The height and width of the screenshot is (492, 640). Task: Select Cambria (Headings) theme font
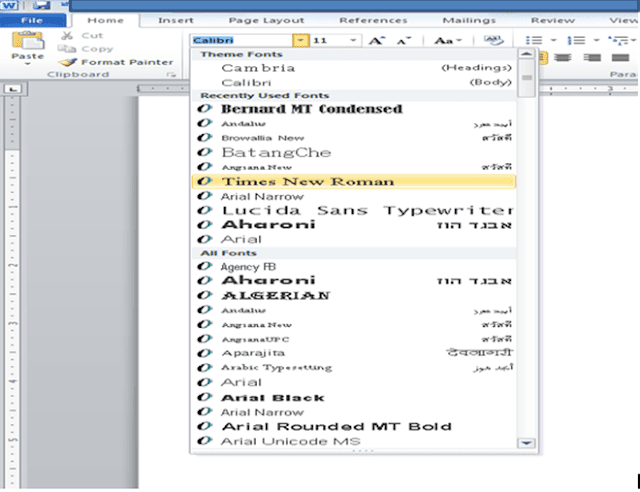coord(353,68)
